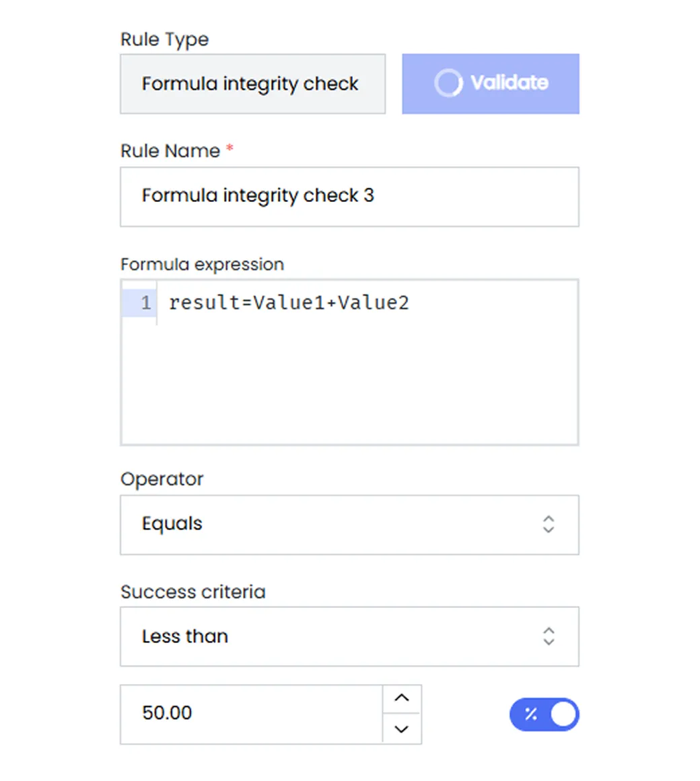The width and height of the screenshot is (700, 781).
Task: Click inside the Formula expression editor
Action: pyautogui.click(x=349, y=362)
